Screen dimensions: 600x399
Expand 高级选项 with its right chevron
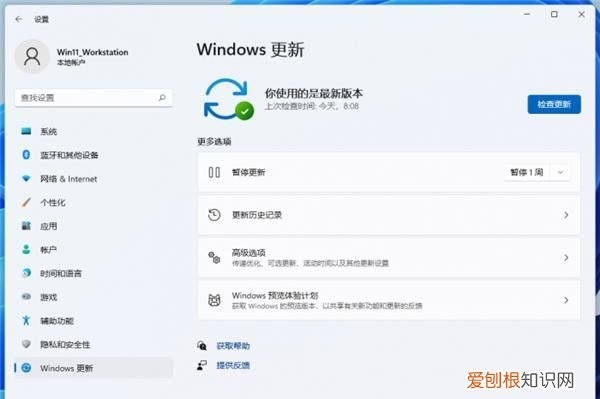coord(566,257)
